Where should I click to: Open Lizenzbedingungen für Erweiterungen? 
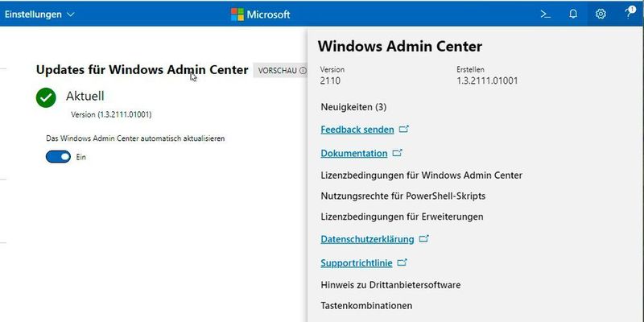(x=402, y=217)
